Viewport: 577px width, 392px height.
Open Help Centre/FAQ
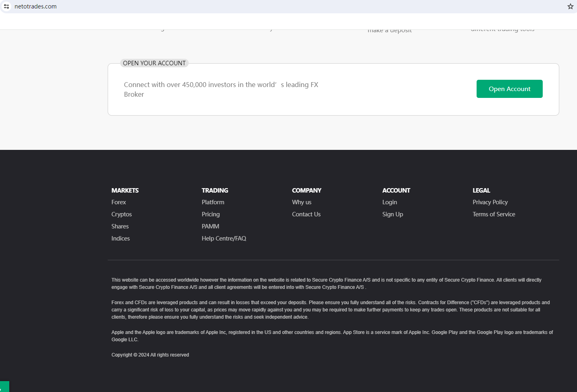(224, 239)
